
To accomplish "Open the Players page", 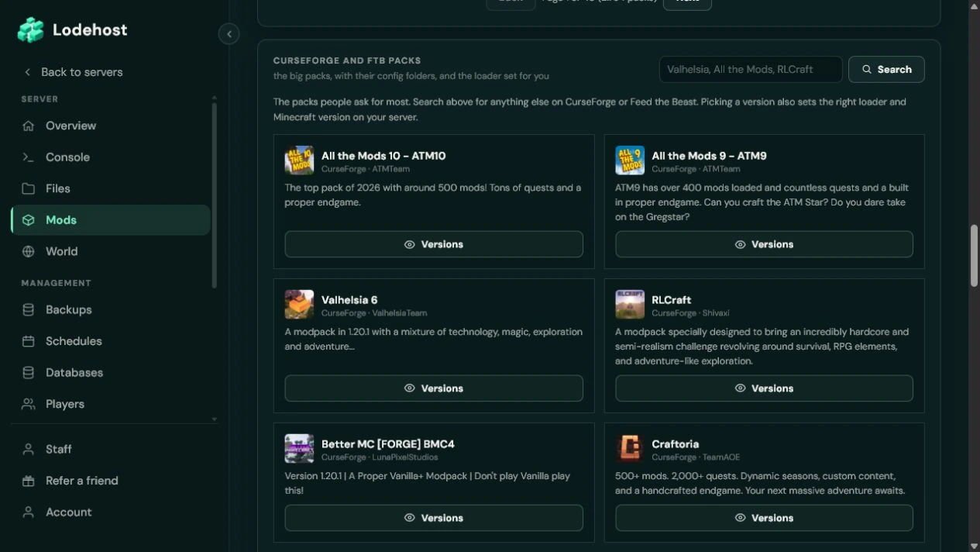I will coord(111,404).
